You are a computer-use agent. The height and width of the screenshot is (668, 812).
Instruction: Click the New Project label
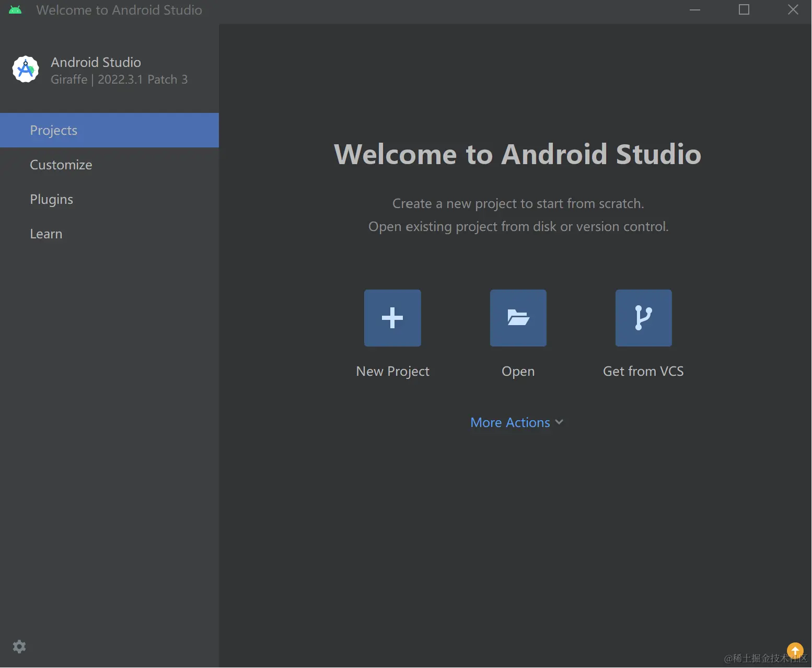click(x=392, y=371)
